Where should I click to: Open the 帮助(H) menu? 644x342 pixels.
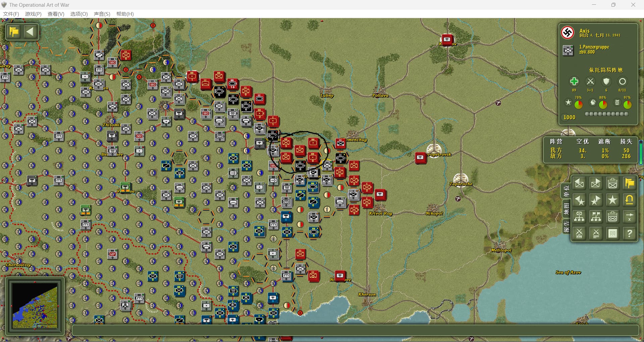point(125,14)
